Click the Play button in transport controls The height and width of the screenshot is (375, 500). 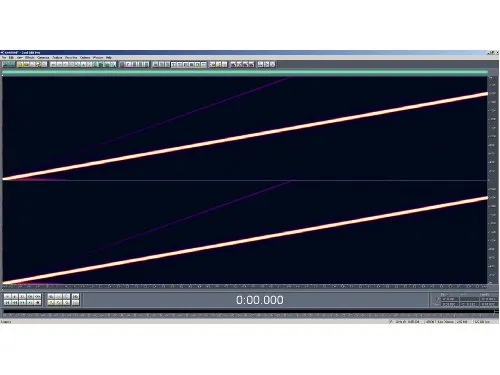(x=15, y=296)
